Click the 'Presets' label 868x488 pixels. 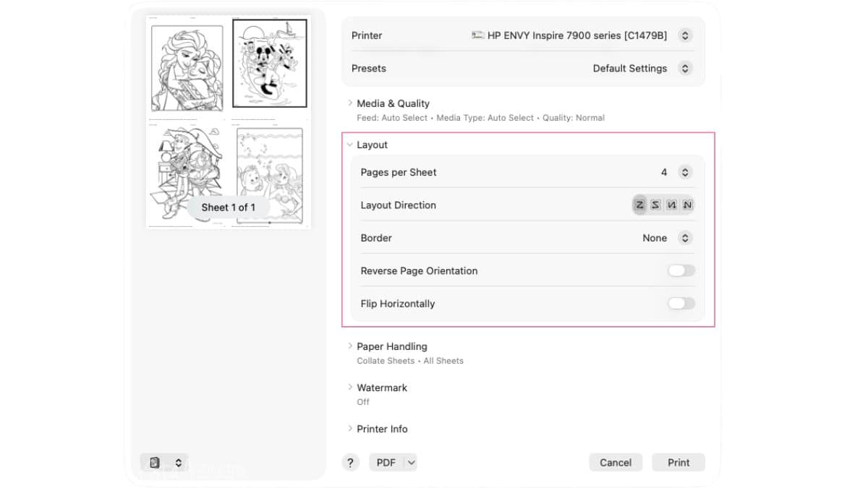click(x=369, y=69)
